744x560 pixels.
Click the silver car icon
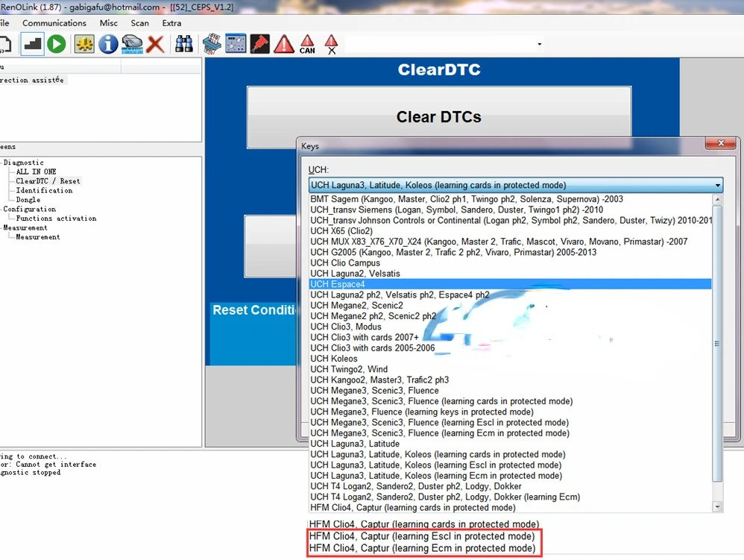click(x=132, y=44)
